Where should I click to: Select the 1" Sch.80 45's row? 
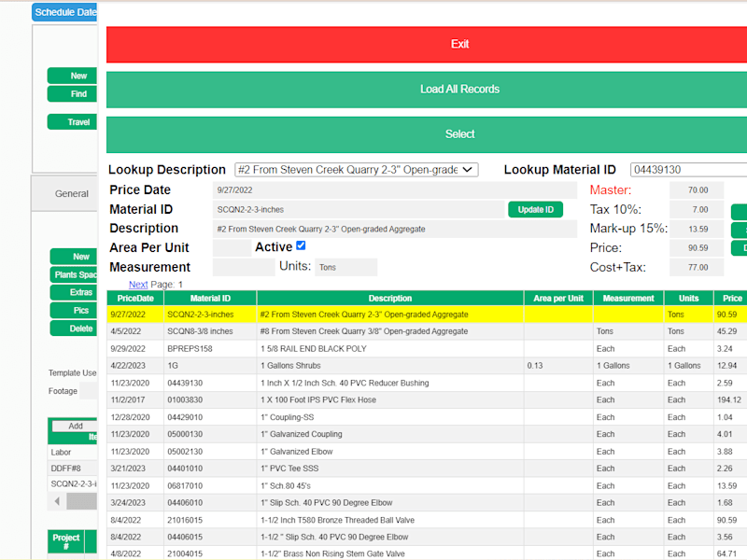[427, 485]
